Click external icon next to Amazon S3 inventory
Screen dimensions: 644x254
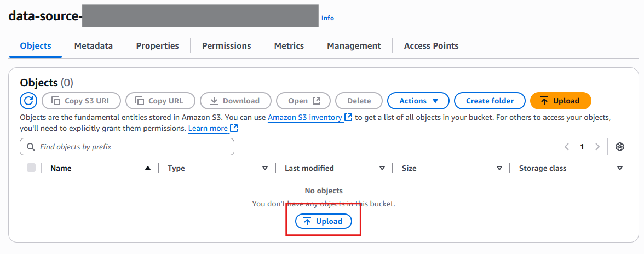(348, 117)
